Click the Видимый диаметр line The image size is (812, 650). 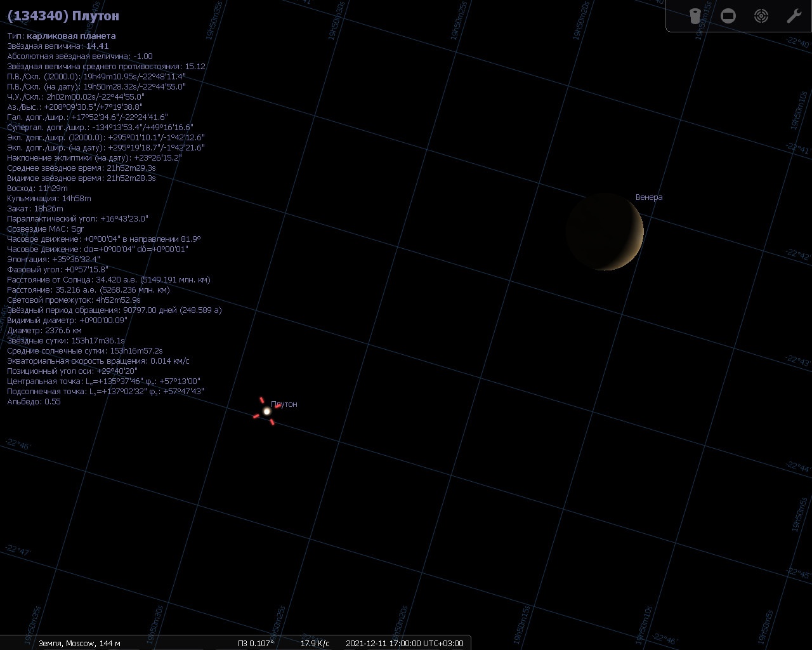click(x=67, y=321)
